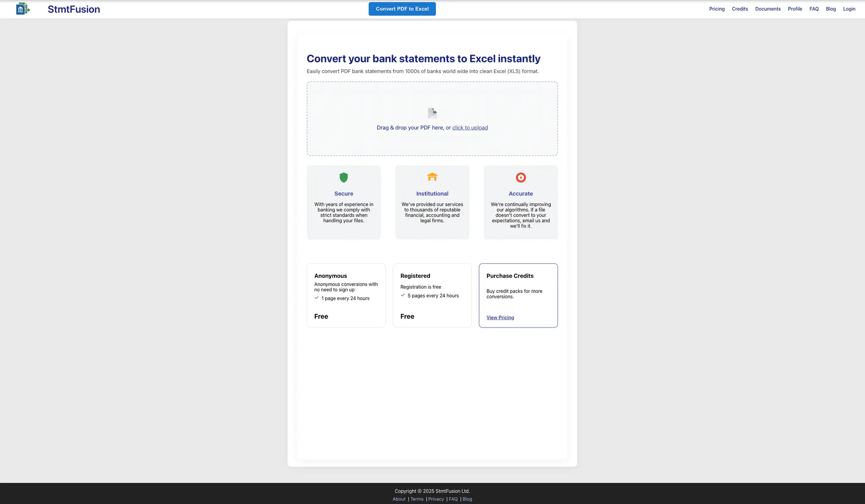Image resolution: width=865 pixels, height=504 pixels.
Task: Click the PDF file icon in drop zone
Action: point(432,113)
